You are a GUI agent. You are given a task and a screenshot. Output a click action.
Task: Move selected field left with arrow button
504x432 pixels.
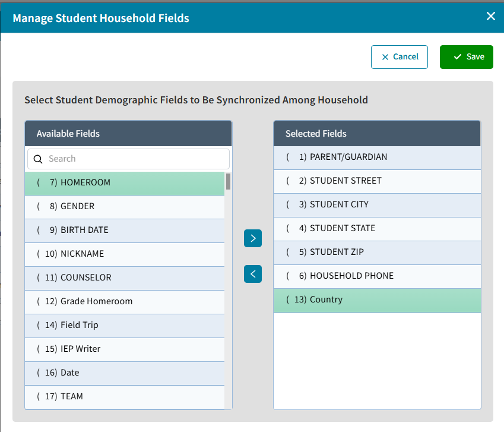pos(253,274)
